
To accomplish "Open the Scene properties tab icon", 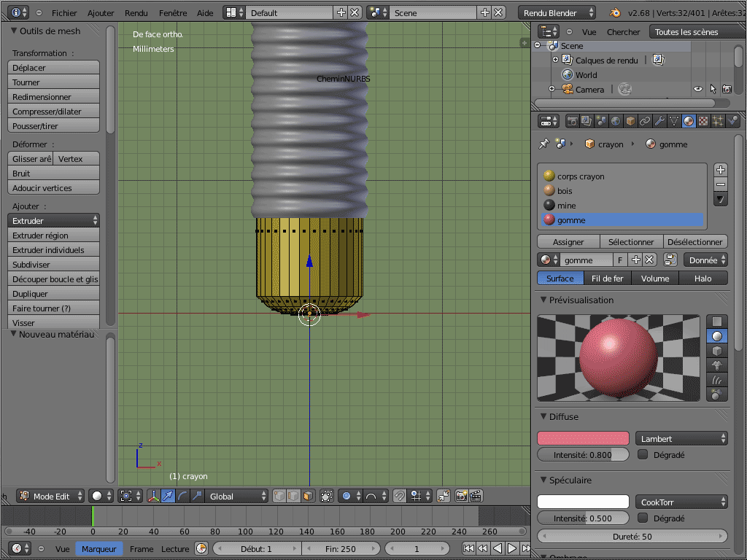I will pos(601,122).
